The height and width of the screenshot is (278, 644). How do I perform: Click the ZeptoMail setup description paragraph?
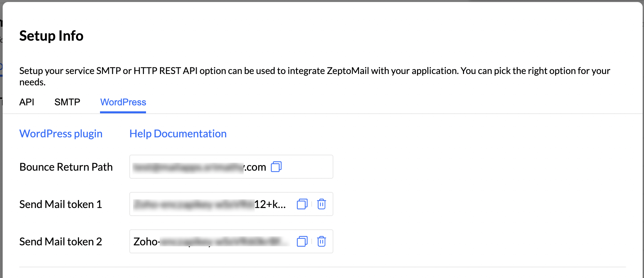pos(300,71)
